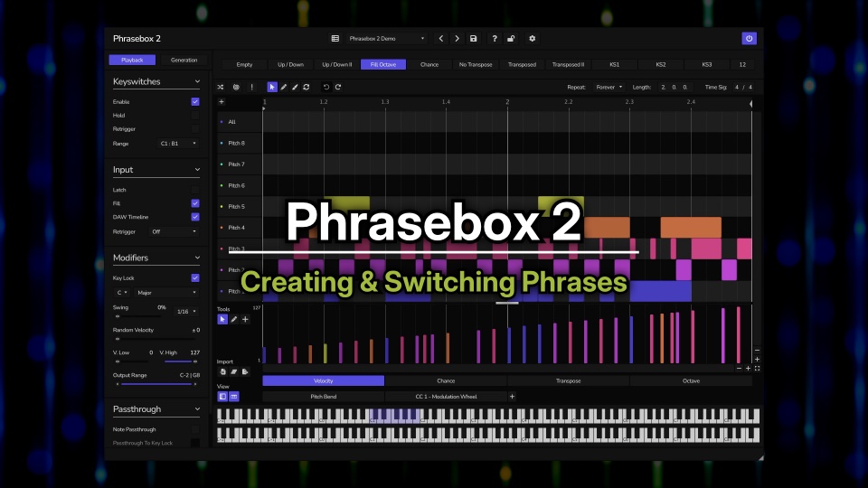Show the Pitch Bend lane

[324, 396]
